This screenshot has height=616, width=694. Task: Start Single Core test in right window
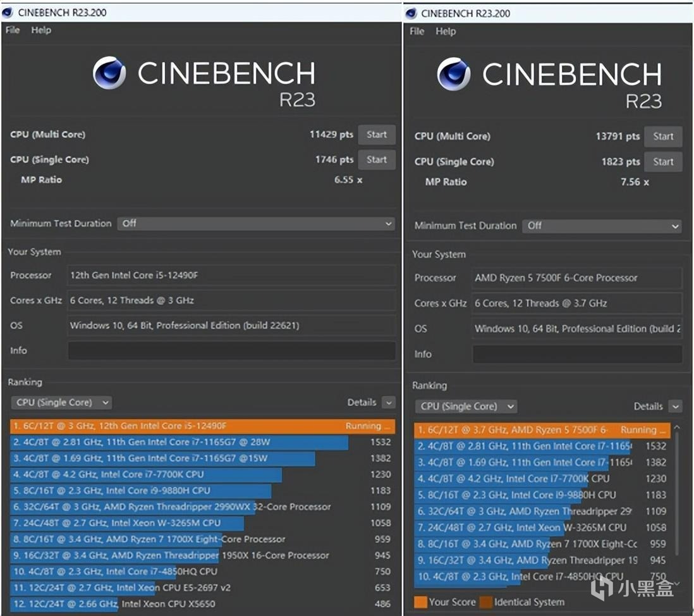pyautogui.click(x=662, y=162)
